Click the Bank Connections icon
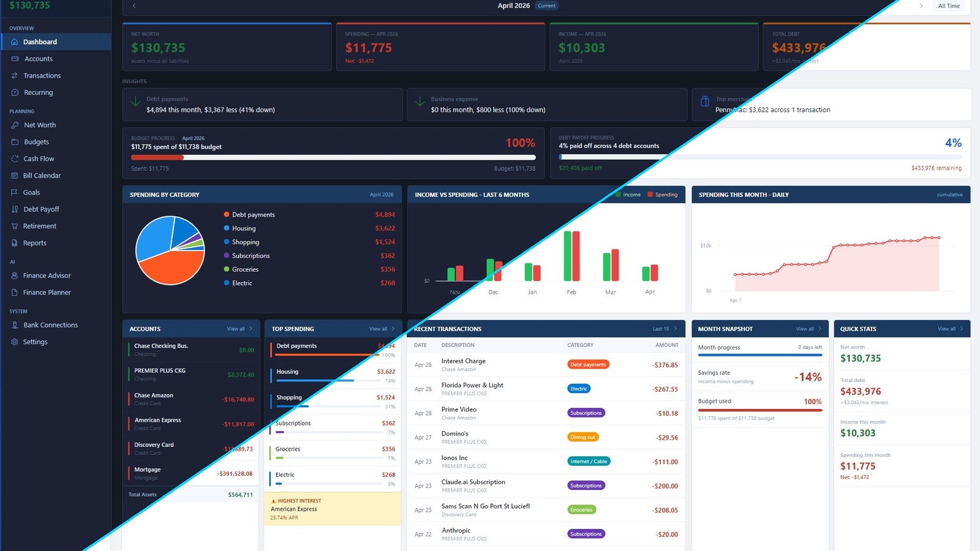Screen dimensions: 980x551 (15, 325)
